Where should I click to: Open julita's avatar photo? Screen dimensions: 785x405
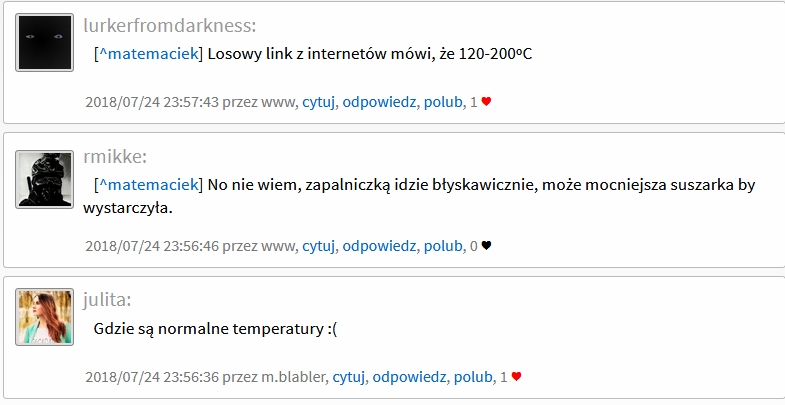tap(44, 316)
